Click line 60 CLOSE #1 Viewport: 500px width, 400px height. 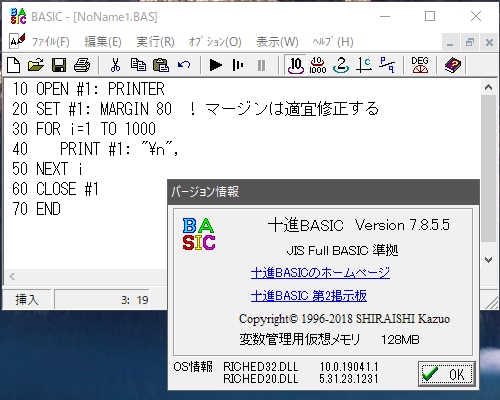(x=55, y=189)
